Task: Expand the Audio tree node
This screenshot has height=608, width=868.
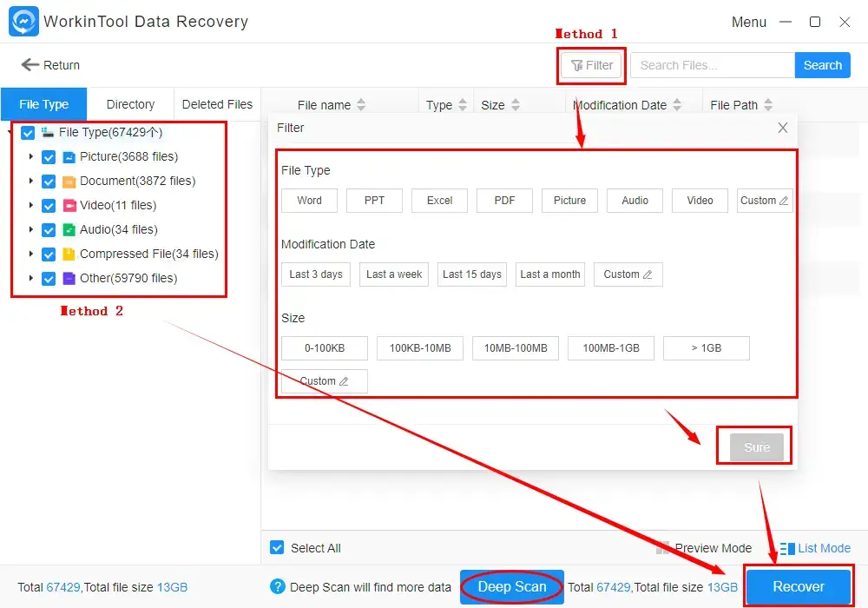Action: coord(31,229)
